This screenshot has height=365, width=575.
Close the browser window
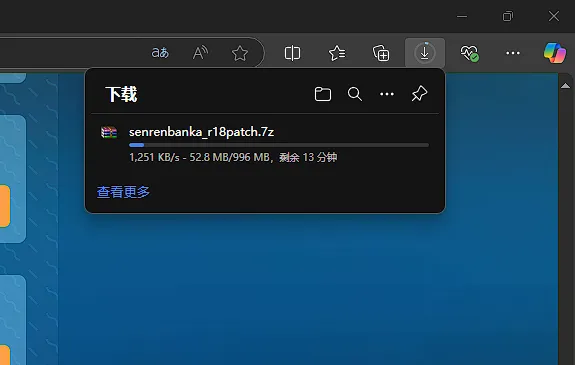coord(554,16)
